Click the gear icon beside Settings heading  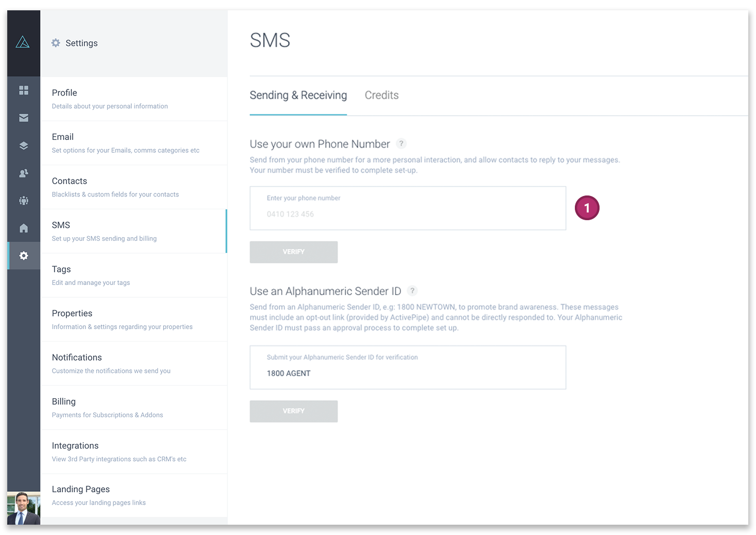56,43
